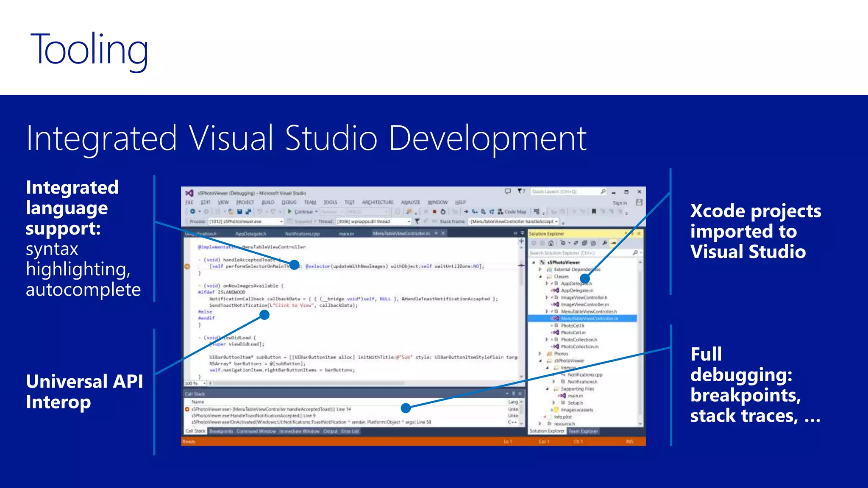Click the Stop Debugging red square icon
868x488 pixels.
(434, 211)
